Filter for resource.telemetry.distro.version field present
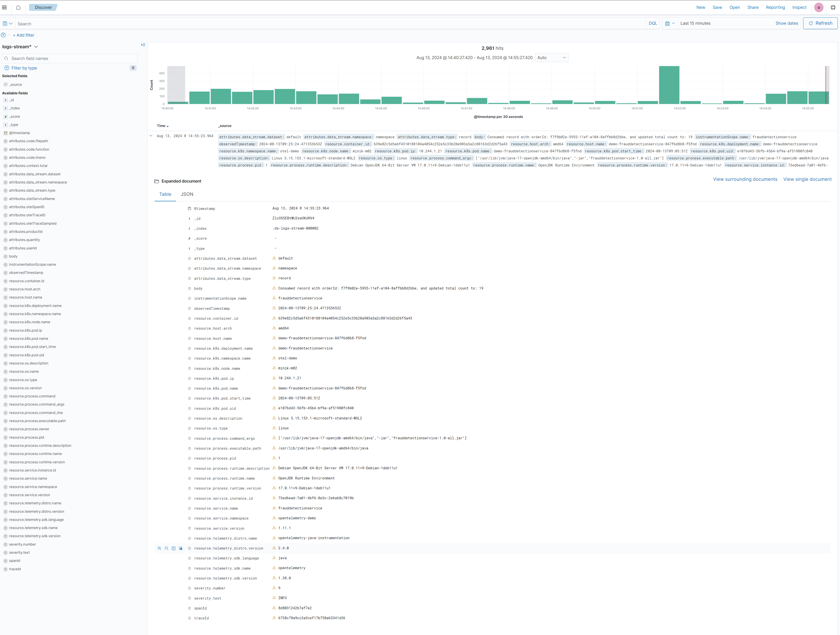The height and width of the screenshot is (635, 840). point(181,548)
